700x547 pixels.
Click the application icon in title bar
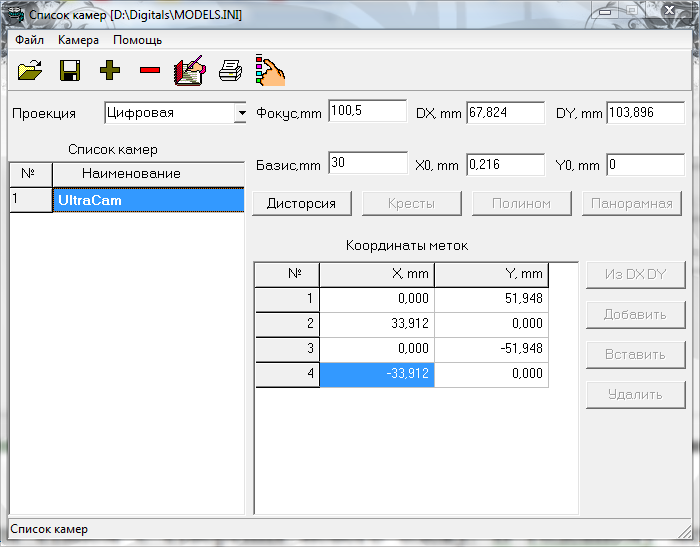point(16,14)
